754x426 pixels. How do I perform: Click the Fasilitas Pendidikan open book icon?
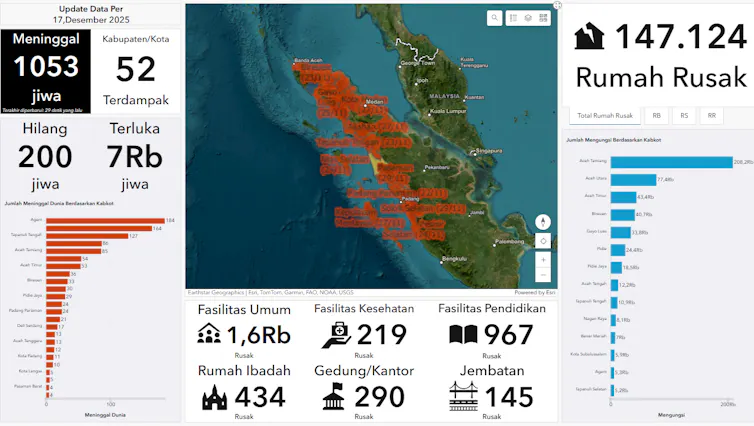coord(463,335)
